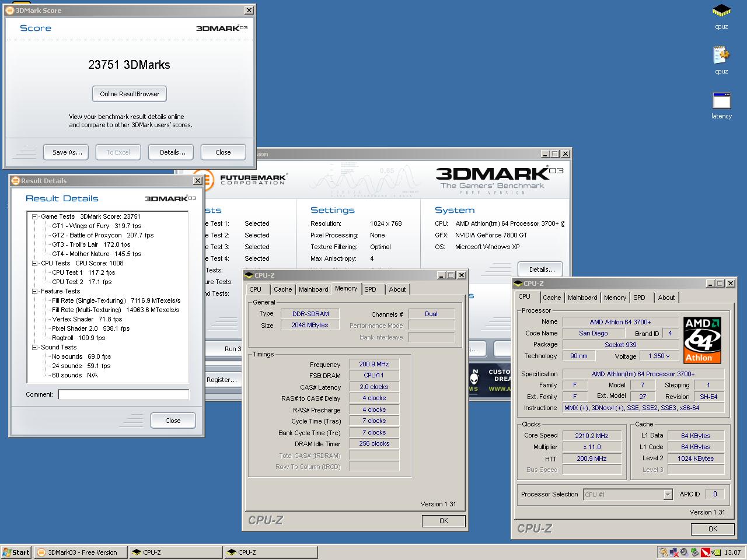Image resolution: width=747 pixels, height=560 pixels.
Task: Select GT4 - Mother Nature row
Action: pos(96,254)
